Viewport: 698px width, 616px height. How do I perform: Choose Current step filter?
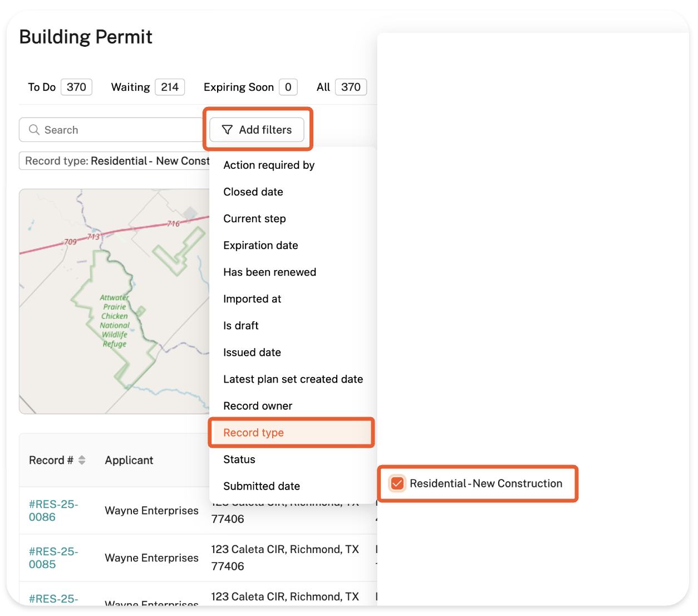pos(254,219)
